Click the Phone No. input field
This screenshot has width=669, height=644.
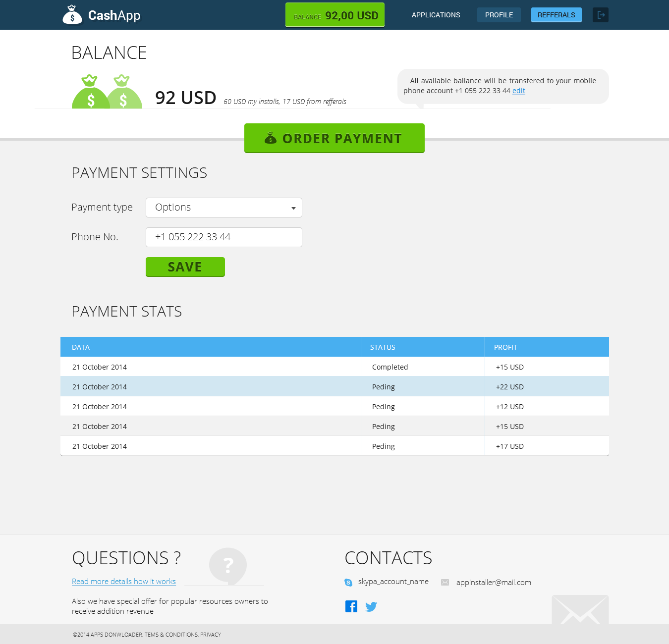click(223, 237)
